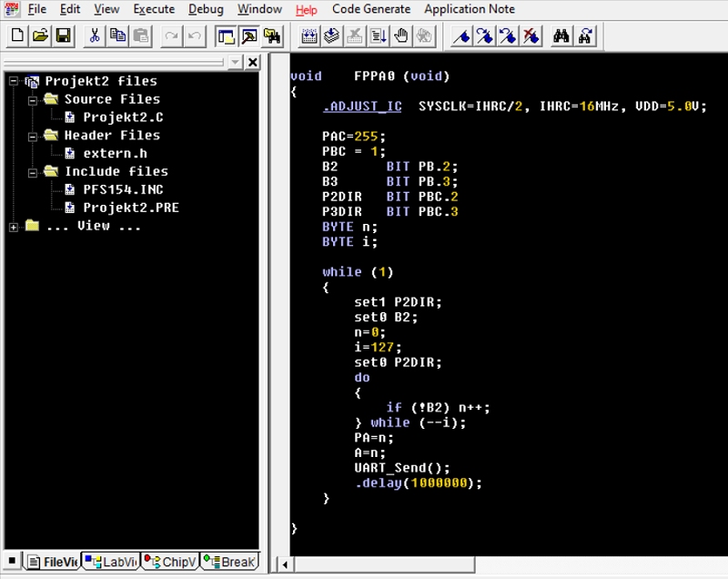Click the editor horizontal scrollbar left arrow
Screen dimensions: 728x579
(284, 565)
